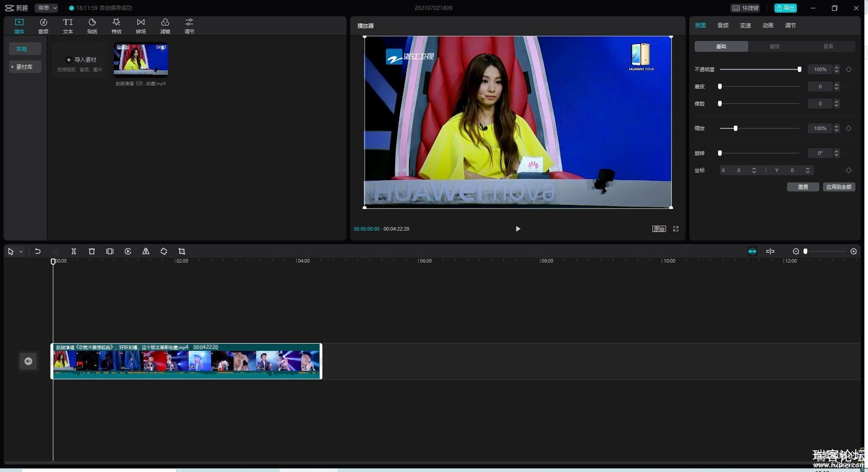This screenshot has height=472, width=868.
Task: Select the 基础 basic sub-tab
Action: click(x=721, y=46)
